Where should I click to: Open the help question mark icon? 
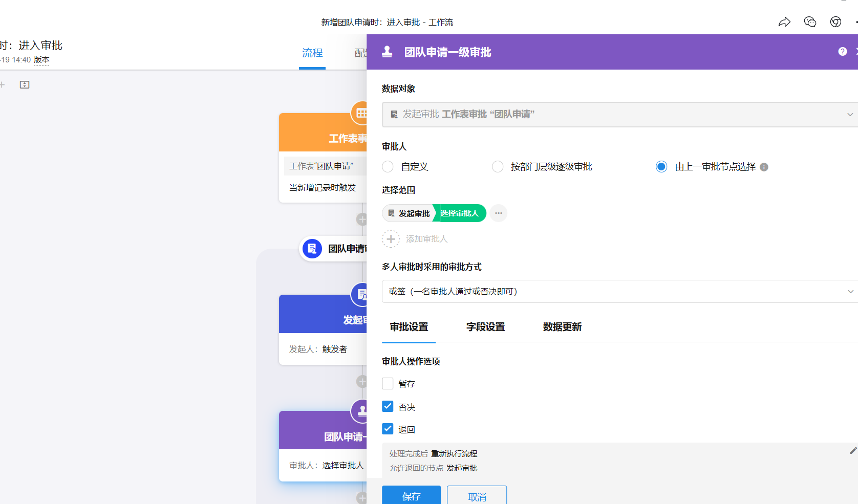point(842,52)
